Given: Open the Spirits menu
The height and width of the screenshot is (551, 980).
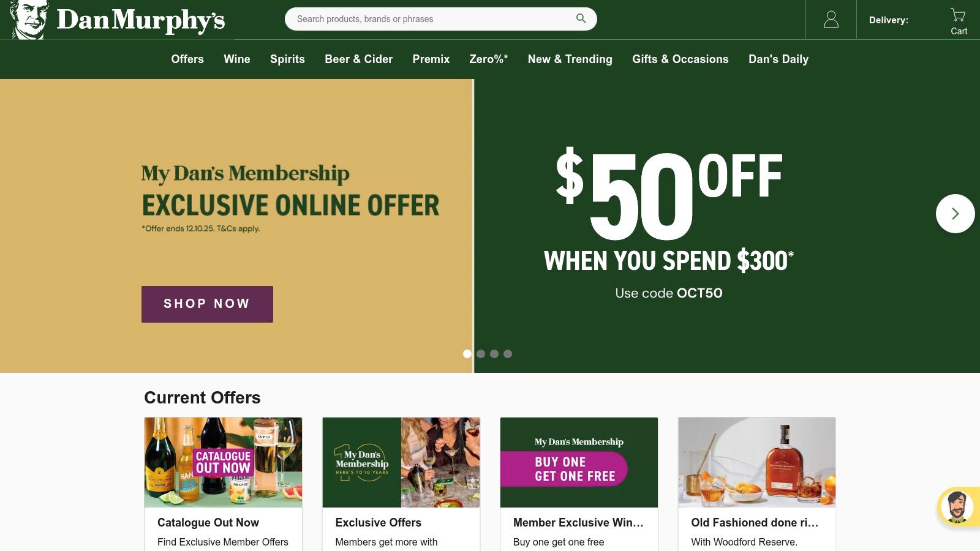Looking at the screenshot, I should coord(287,59).
